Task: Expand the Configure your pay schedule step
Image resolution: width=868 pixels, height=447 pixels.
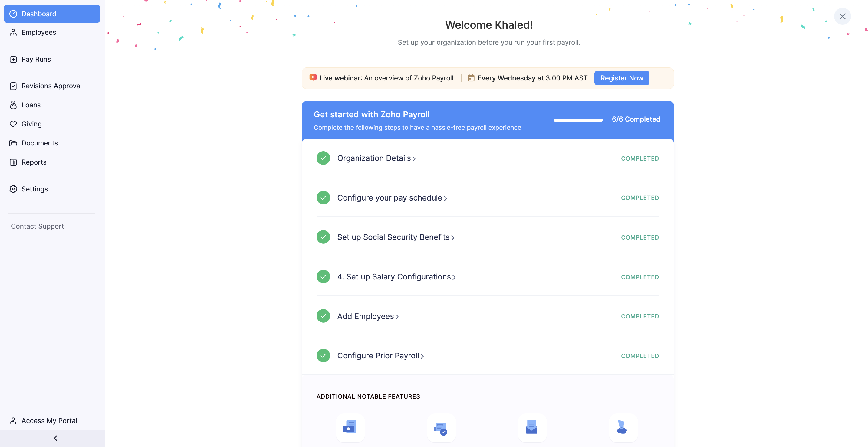Action: click(x=392, y=198)
